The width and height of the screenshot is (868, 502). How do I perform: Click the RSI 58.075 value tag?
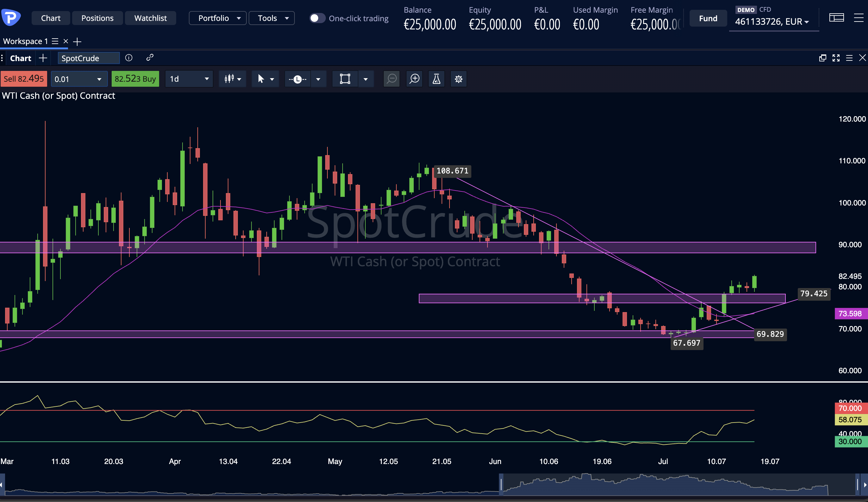[x=851, y=420]
